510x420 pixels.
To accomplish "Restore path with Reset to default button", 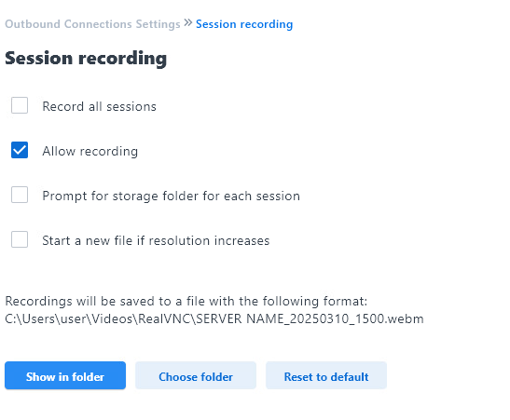I will (x=326, y=375).
